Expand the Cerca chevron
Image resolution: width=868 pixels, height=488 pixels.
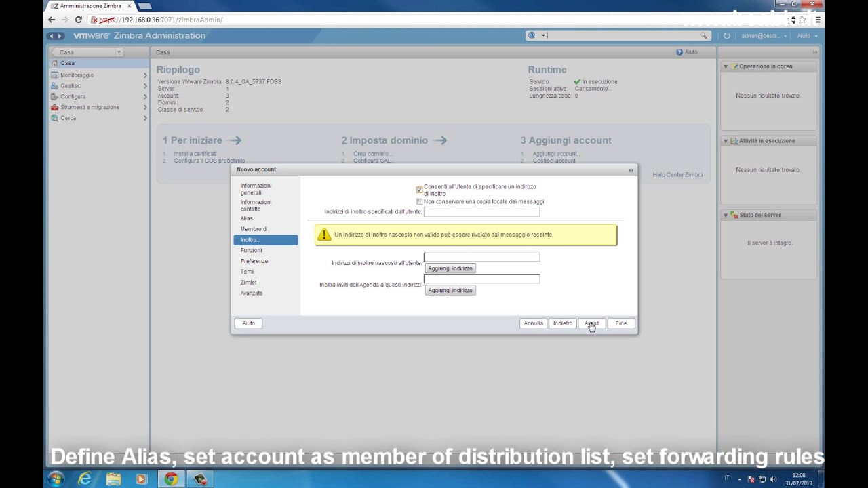pyautogui.click(x=145, y=118)
